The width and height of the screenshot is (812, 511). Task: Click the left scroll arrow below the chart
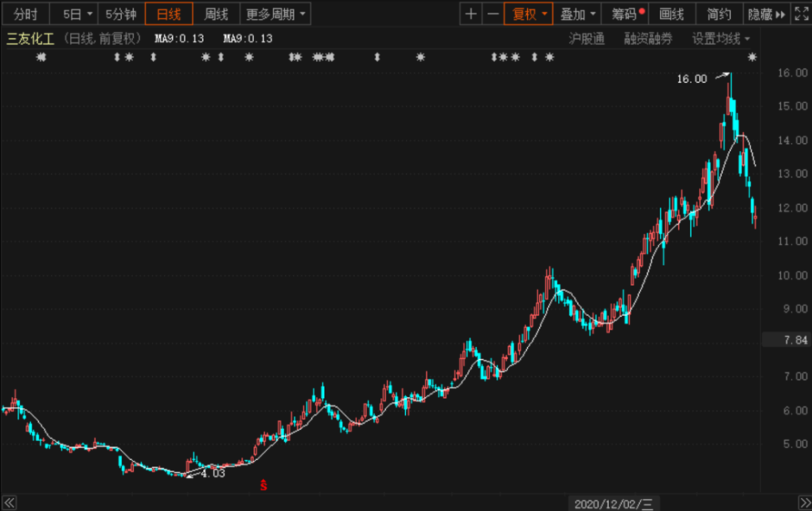pos(11,504)
